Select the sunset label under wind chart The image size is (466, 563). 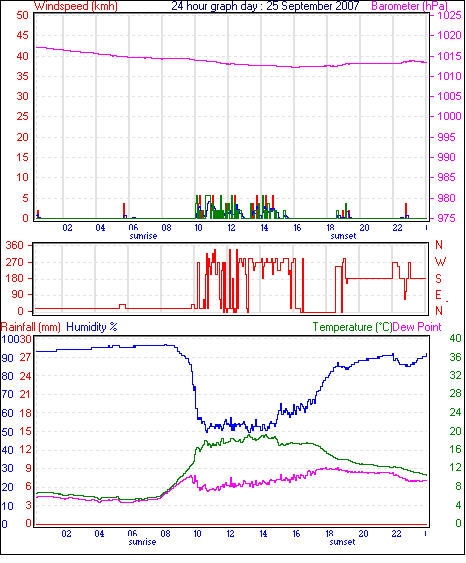(x=343, y=236)
